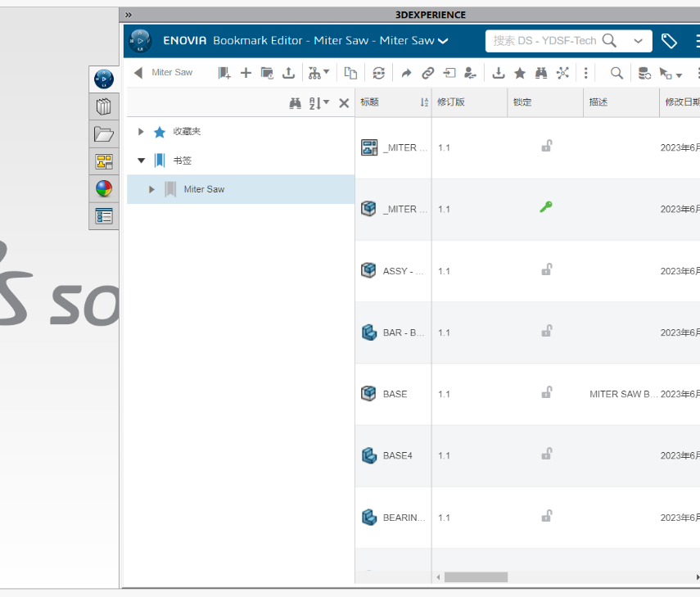The image size is (700, 597).
Task: Open the more options ellipsis menu in the toolbar
Action: pyautogui.click(x=586, y=73)
